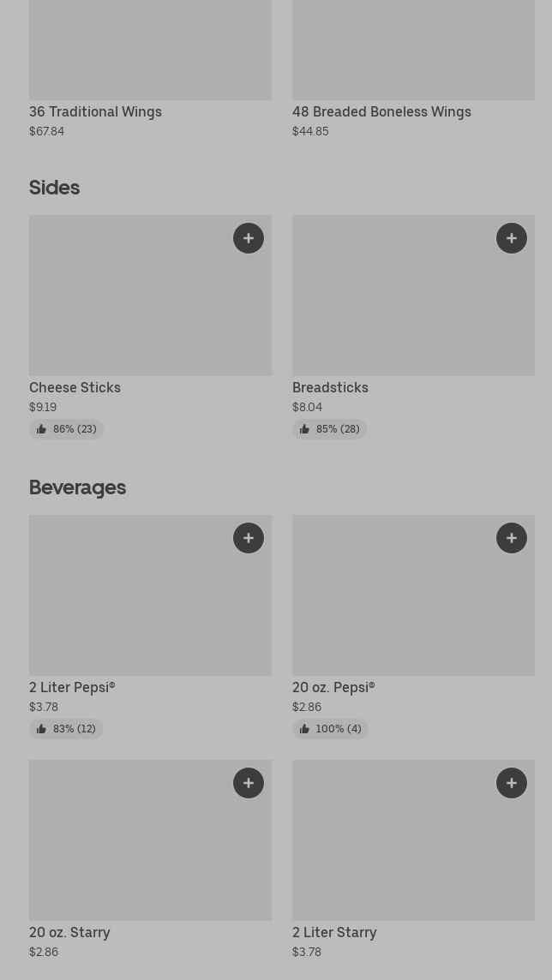Open the 48 Breaded Boneless Wings item
This screenshot has width=552, height=980.
pos(381,111)
